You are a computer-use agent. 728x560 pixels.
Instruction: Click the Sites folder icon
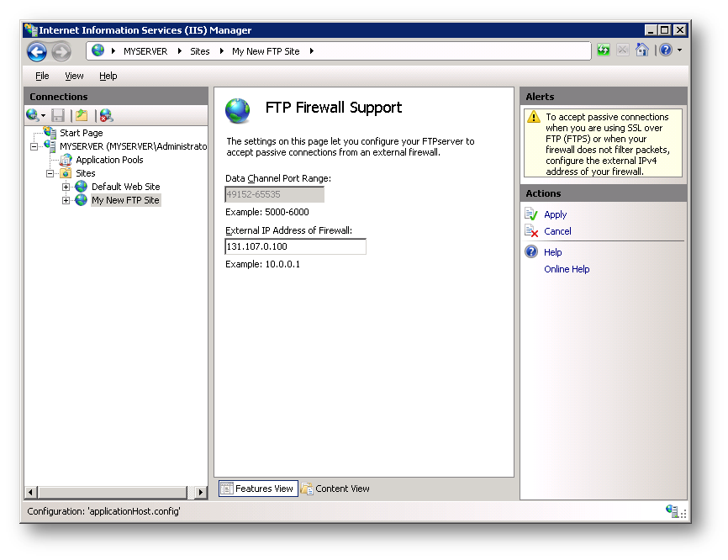(66, 173)
